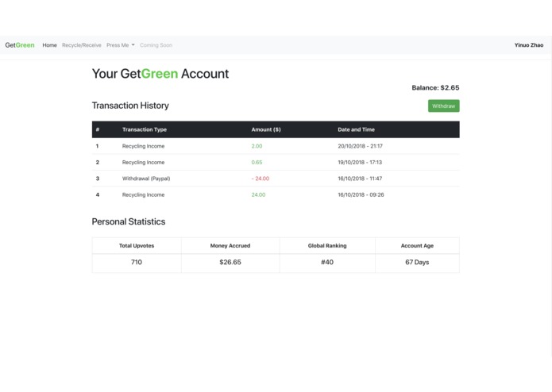Viewport: 552px width, 392px height.
Task: Click the Total Upvotes header cell
Action: click(137, 245)
